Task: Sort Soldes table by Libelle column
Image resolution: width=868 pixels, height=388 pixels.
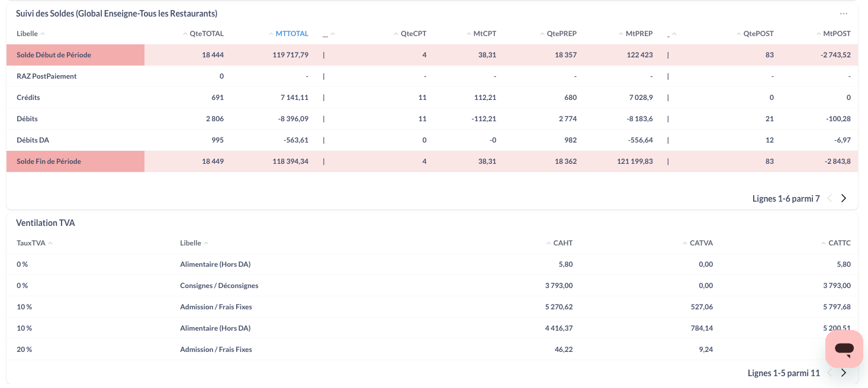Action: pos(27,34)
